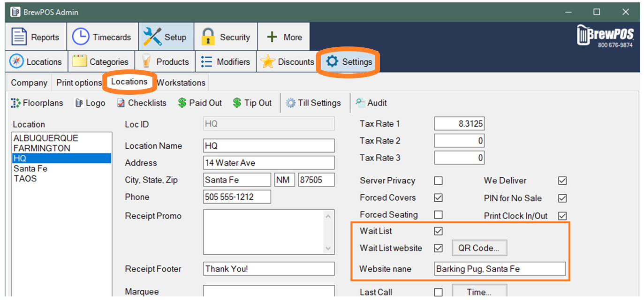Open the Logo tool
The width and height of the screenshot is (644, 303).
pyautogui.click(x=90, y=103)
